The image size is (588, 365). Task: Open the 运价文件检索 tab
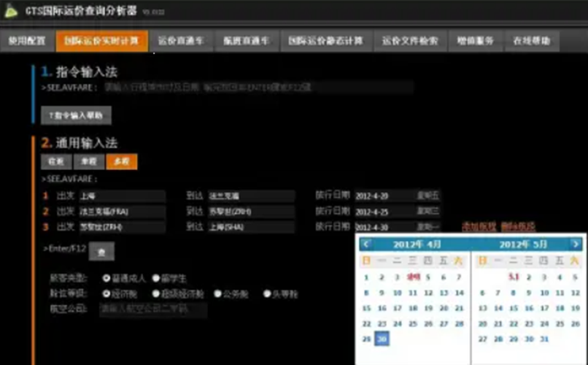pos(410,40)
